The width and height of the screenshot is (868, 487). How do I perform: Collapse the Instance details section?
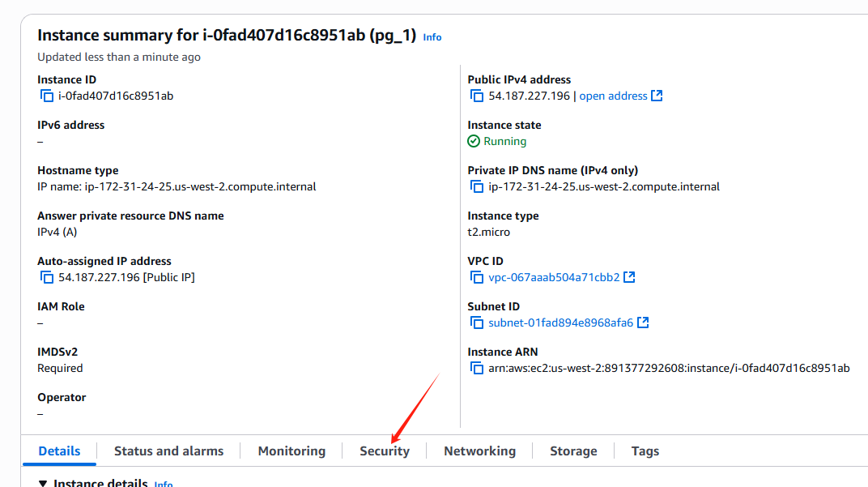[x=43, y=483]
